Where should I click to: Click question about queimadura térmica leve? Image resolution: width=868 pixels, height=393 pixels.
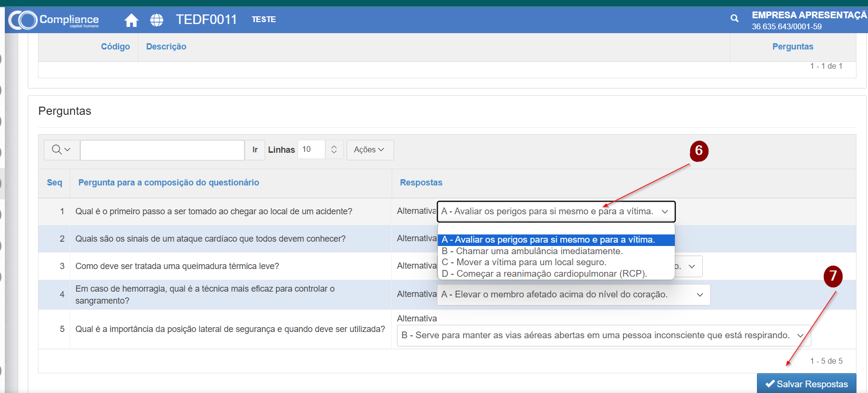pyautogui.click(x=177, y=266)
